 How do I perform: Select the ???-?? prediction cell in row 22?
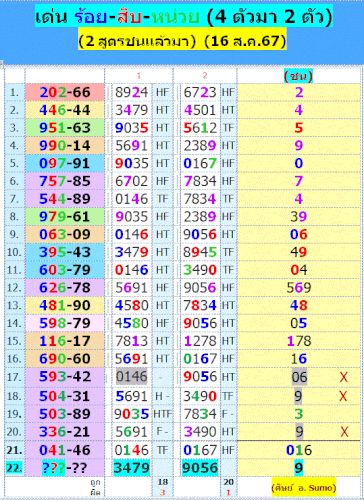pos(65,468)
